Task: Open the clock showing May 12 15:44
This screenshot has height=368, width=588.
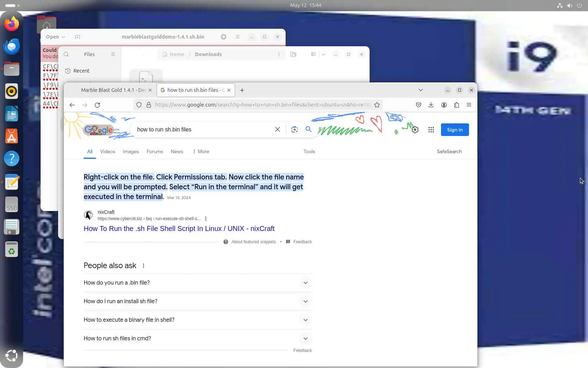Action: click(x=306, y=5)
